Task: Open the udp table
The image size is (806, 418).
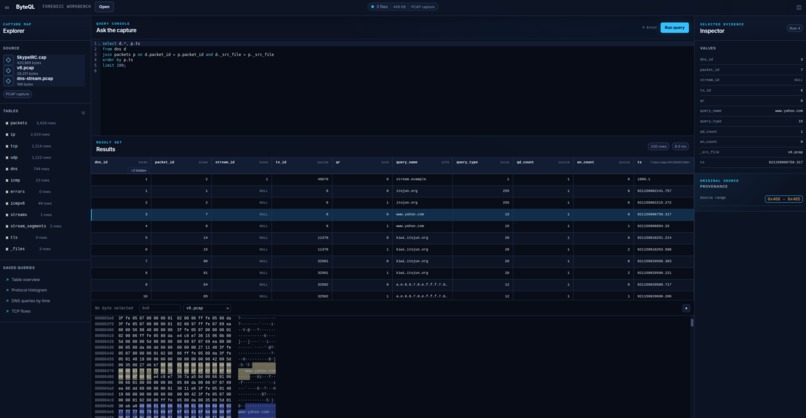Action: click(x=45, y=157)
